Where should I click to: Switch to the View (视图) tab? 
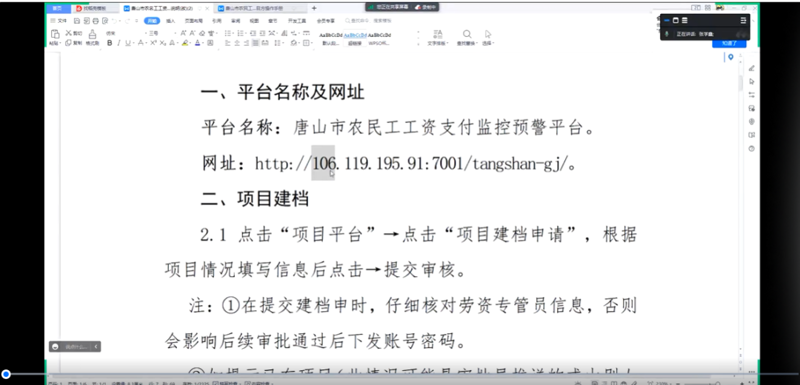pos(254,21)
